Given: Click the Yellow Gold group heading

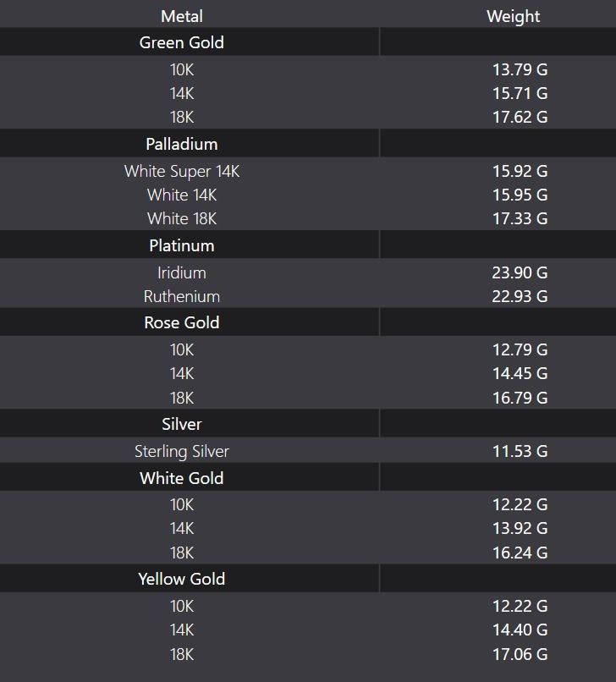Looking at the screenshot, I should click(181, 579).
